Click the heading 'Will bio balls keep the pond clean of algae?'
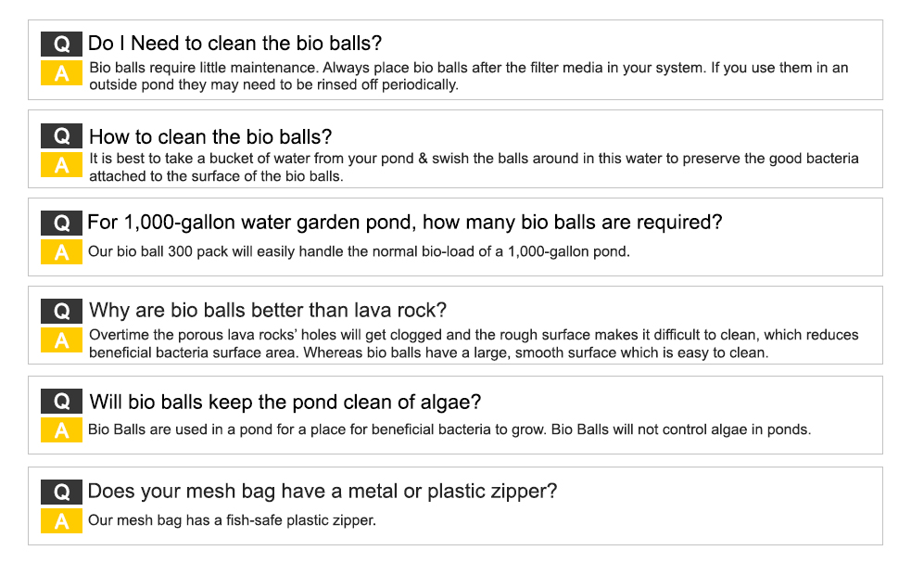924x576 pixels. 285,402
